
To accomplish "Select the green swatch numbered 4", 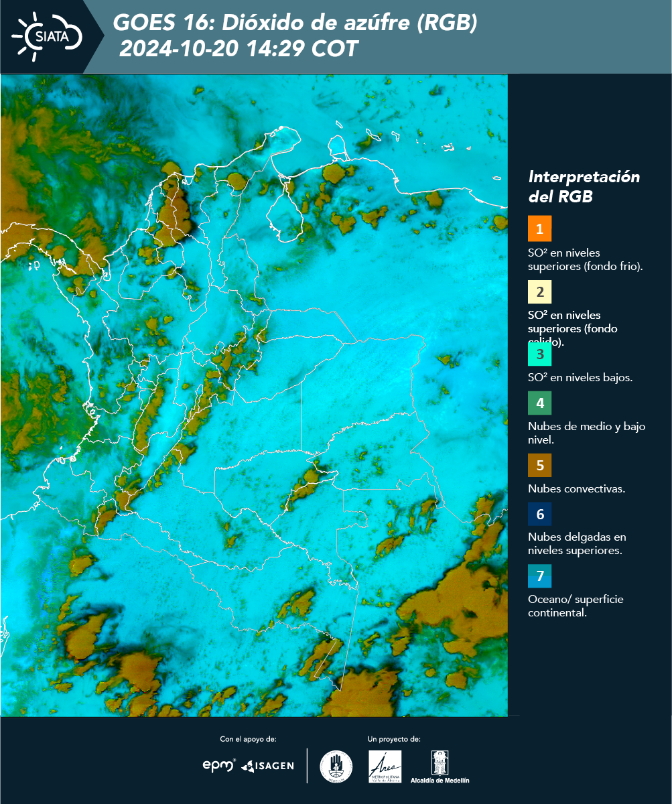I will click(x=539, y=403).
